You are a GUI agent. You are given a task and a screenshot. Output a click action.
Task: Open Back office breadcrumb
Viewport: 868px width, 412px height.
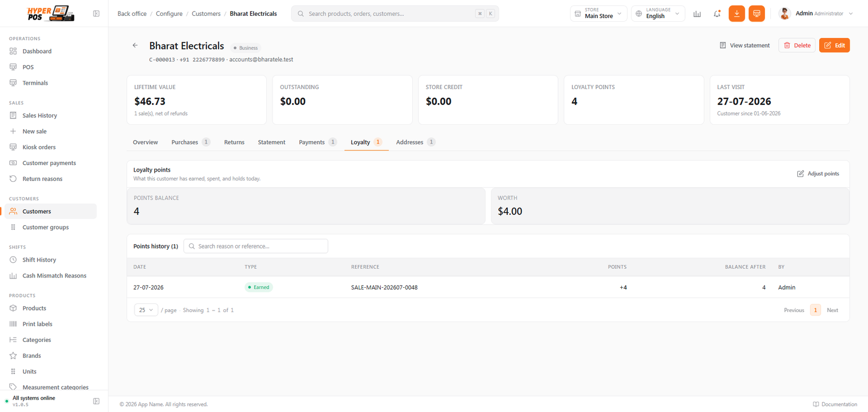[x=132, y=14]
